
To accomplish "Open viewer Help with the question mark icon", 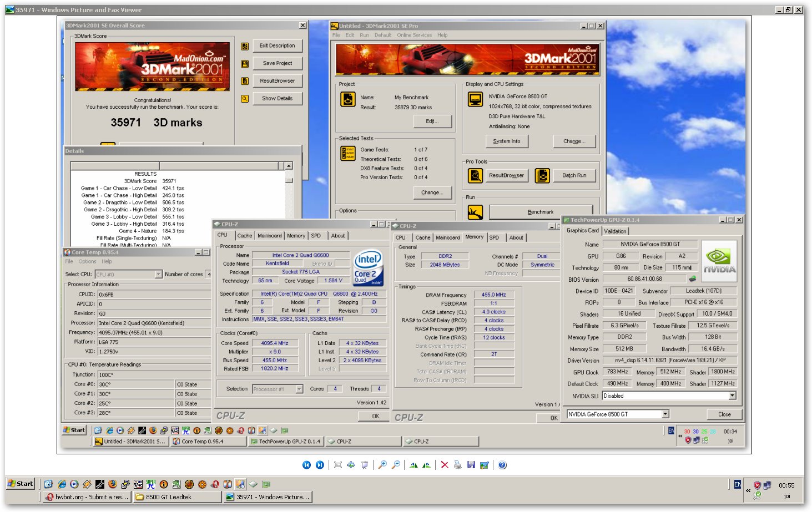I will pyautogui.click(x=502, y=465).
